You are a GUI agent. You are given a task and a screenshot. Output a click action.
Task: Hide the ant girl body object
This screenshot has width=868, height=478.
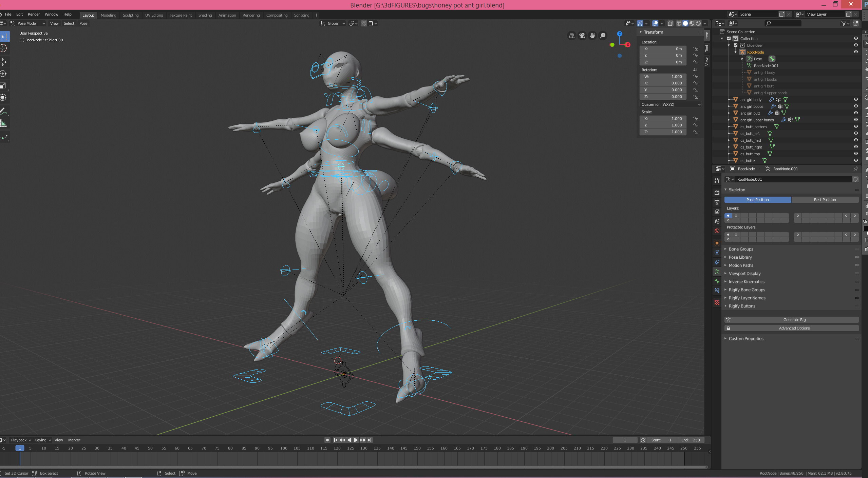tap(856, 99)
